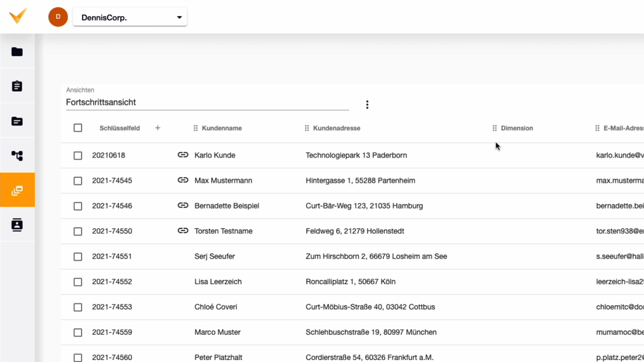Click the drag handle of the E-Mail-Adresse column
This screenshot has width=644, height=362.
click(597, 128)
